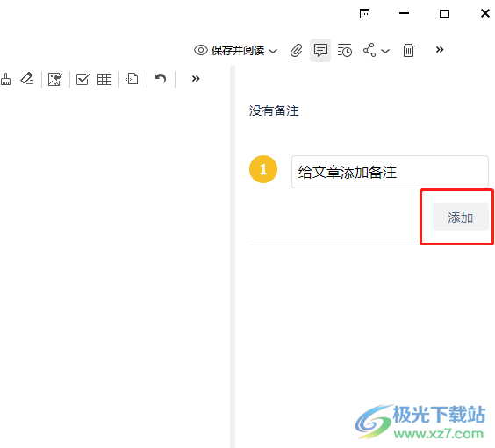Open the 保存并阅读 dropdown arrow
This screenshot has width=495, height=448.
(x=273, y=51)
